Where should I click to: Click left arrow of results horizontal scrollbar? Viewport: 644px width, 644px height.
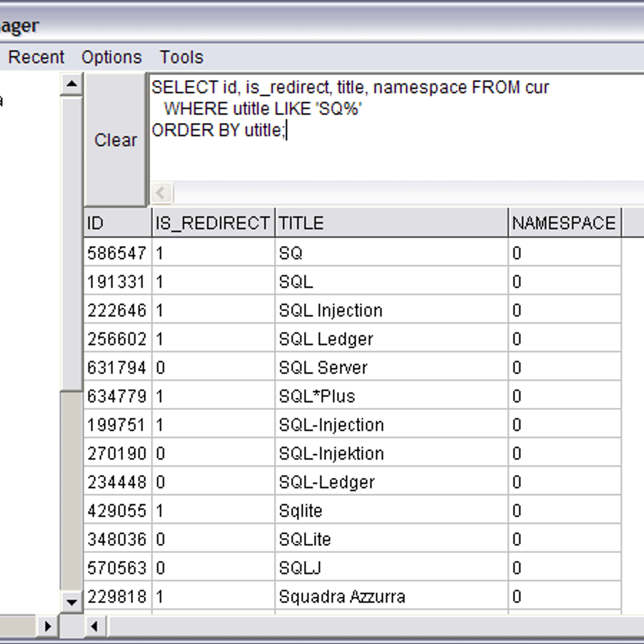click(x=95, y=626)
